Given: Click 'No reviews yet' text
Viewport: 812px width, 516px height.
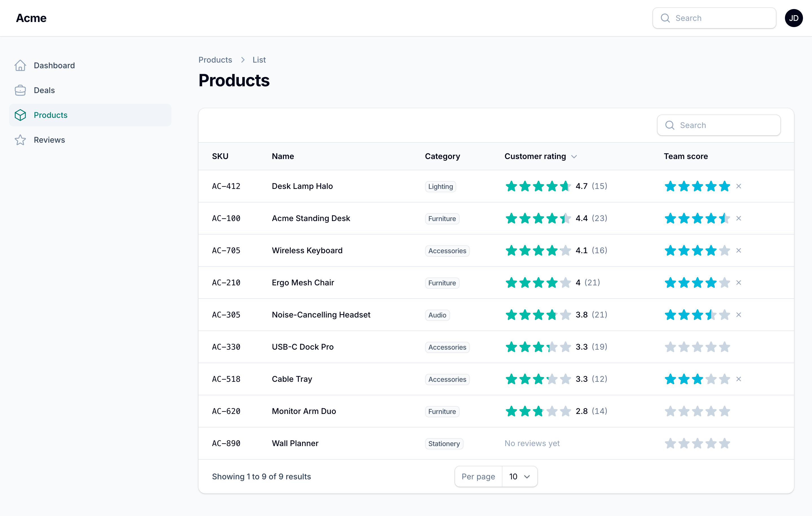Looking at the screenshot, I should click(x=532, y=443).
